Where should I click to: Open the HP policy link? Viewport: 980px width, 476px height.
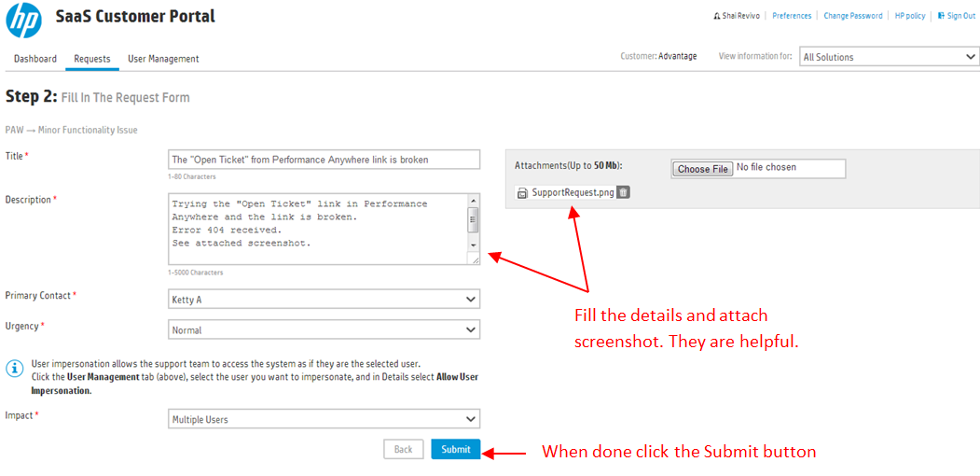pos(910,16)
